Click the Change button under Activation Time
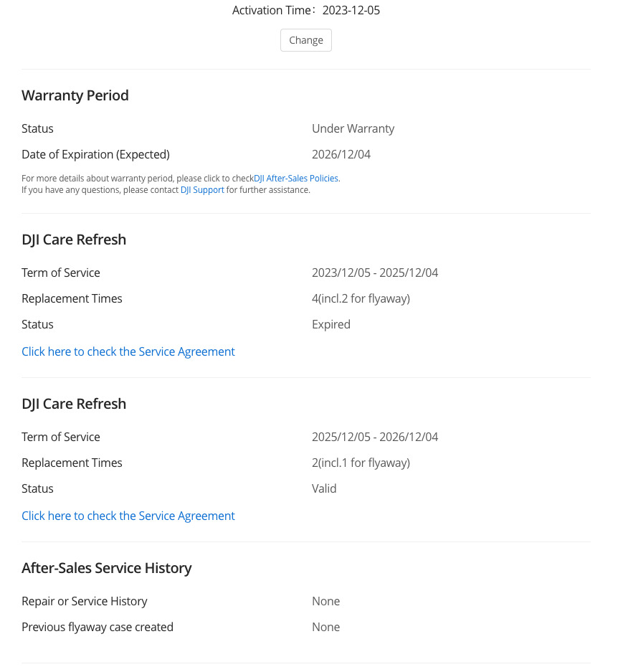Viewport: 618px width, 672px height. 306,40
